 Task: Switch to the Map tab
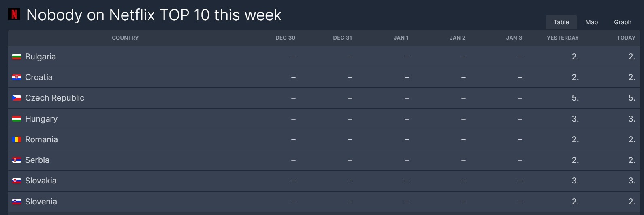click(x=591, y=22)
